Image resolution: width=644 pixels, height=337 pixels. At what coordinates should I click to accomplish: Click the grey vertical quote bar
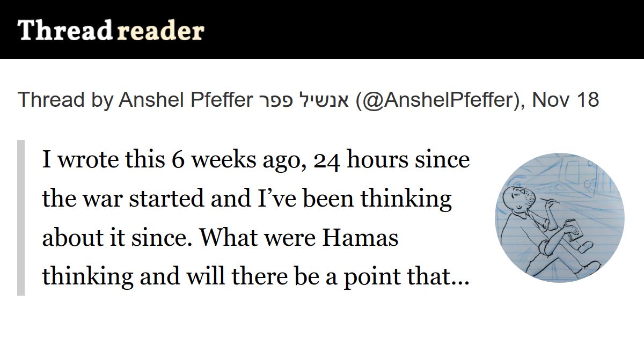point(21,218)
